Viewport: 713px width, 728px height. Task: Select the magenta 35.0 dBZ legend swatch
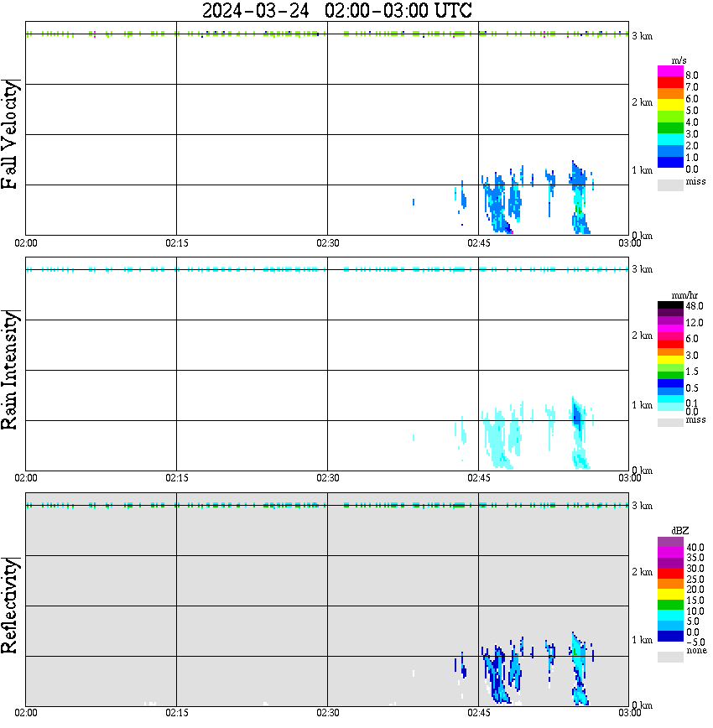pos(670,553)
